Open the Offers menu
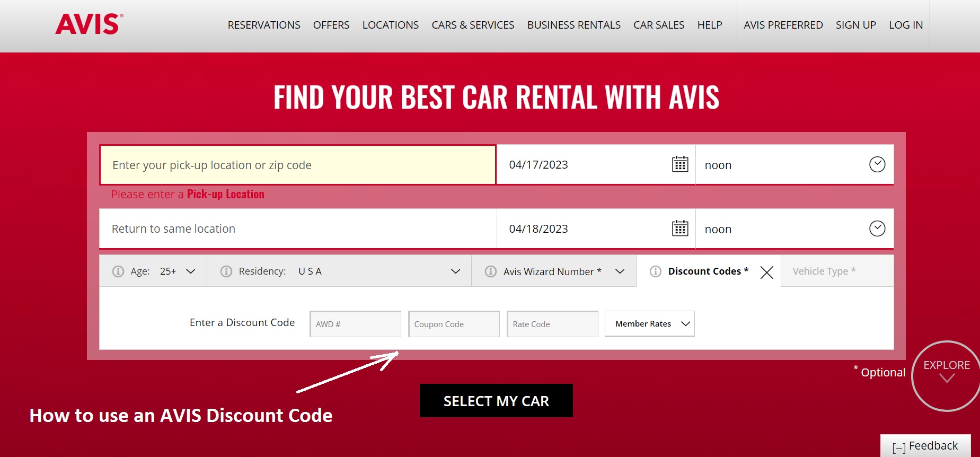Viewport: 980px width, 457px height. (331, 25)
